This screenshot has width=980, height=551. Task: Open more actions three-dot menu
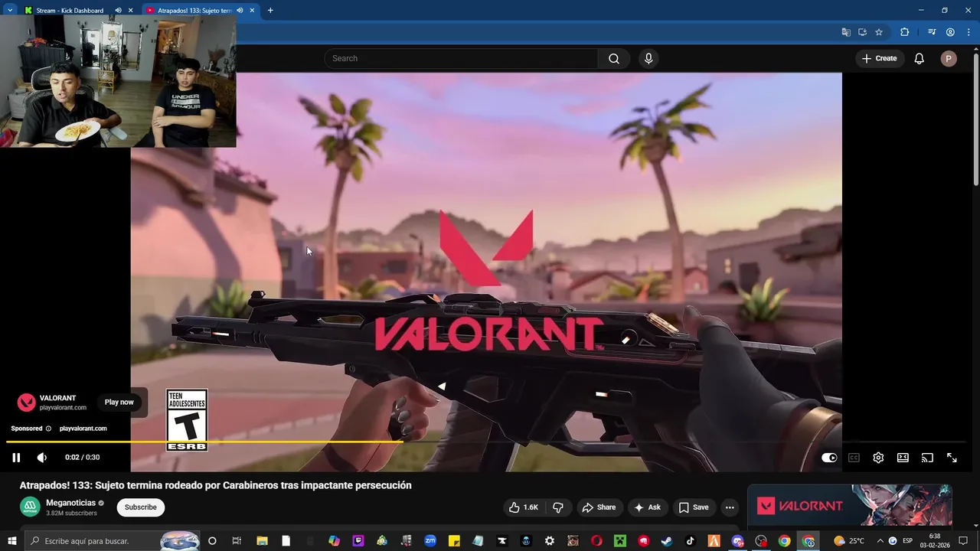pos(730,507)
